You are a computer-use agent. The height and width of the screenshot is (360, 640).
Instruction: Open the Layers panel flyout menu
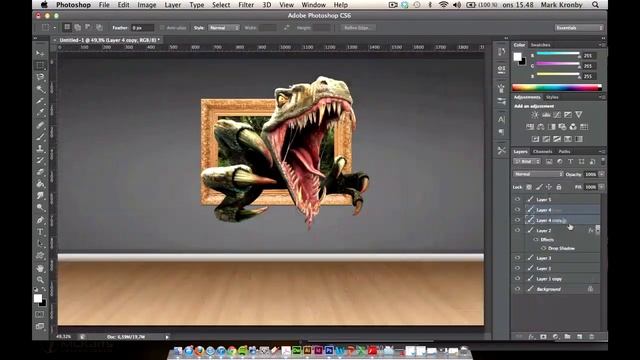pos(602,151)
